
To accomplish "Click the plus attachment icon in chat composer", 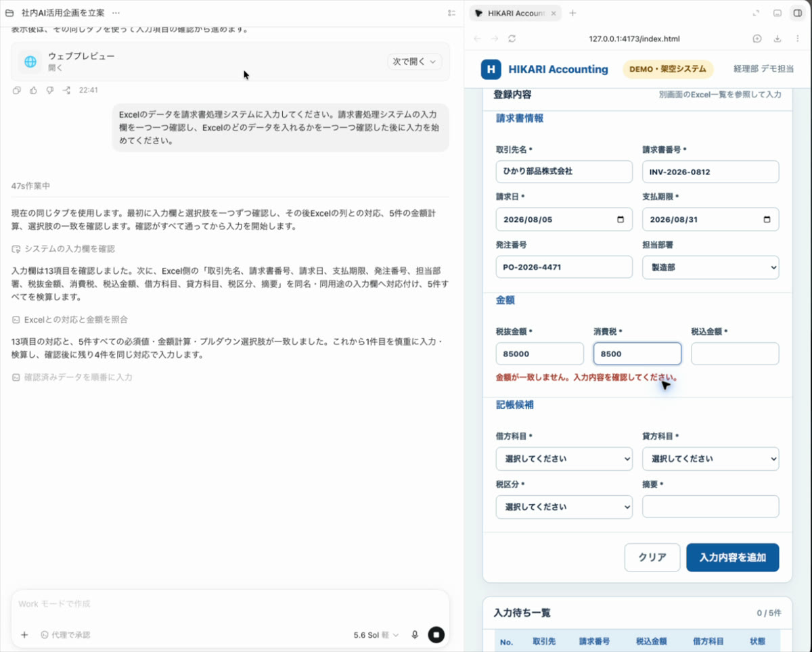I will [24, 635].
